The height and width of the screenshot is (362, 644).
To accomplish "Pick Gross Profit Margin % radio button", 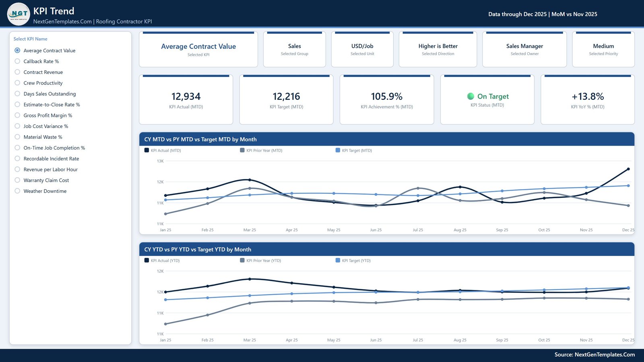I will (x=17, y=115).
